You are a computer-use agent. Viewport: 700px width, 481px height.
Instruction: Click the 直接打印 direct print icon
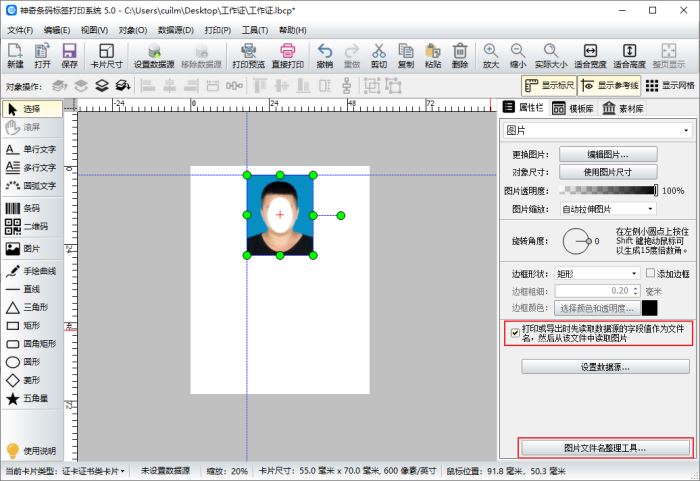coord(287,54)
